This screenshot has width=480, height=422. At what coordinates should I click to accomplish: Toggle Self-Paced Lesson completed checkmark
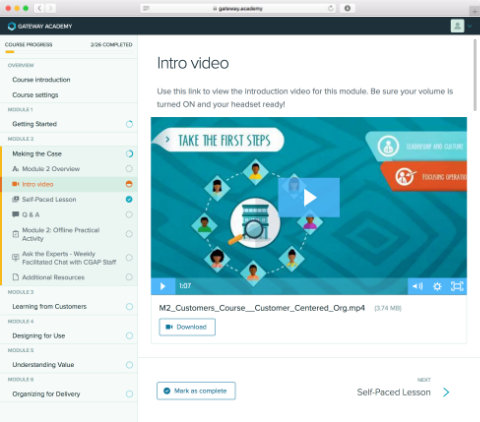[x=129, y=199]
